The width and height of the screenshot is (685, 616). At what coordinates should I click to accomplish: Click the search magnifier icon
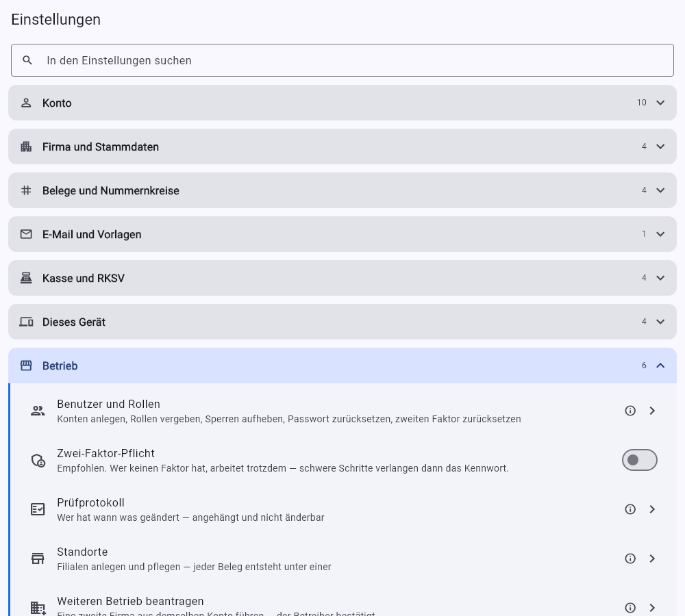(27, 60)
